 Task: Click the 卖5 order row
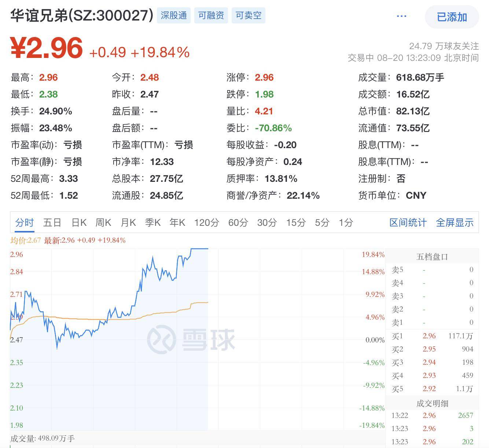[x=432, y=270]
